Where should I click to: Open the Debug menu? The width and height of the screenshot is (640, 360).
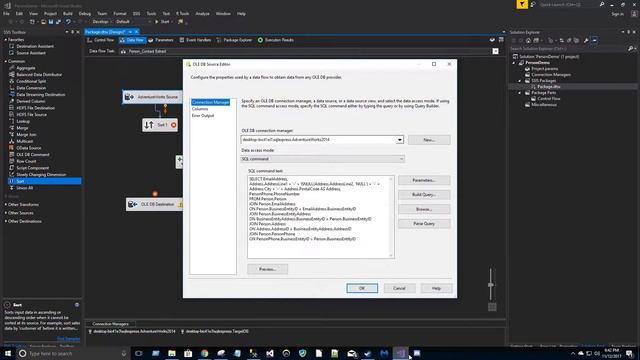84,13
